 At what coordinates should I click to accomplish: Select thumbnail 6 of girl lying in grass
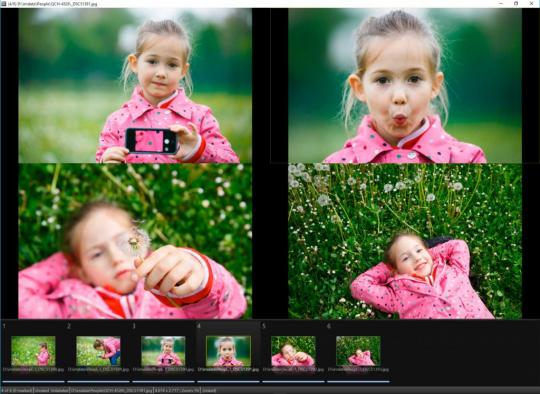(359, 351)
